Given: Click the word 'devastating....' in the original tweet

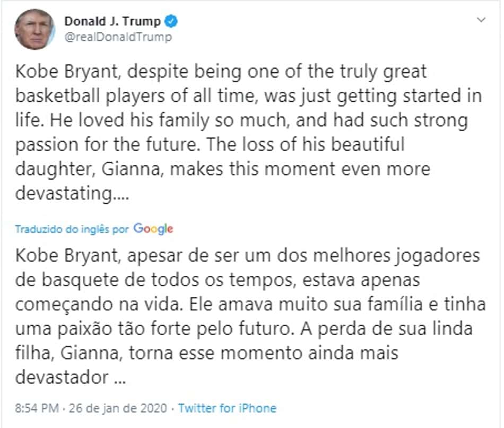Looking at the screenshot, I should 72,194.
